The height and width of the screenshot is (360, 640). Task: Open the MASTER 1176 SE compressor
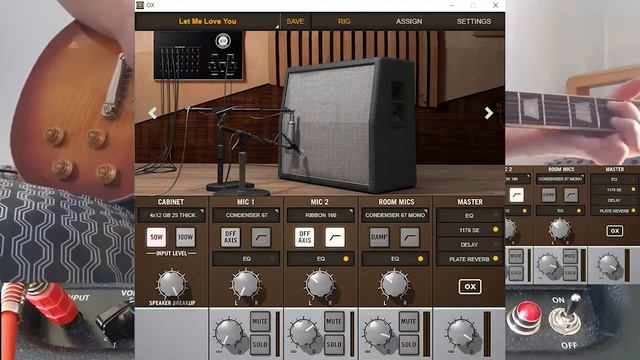click(x=469, y=230)
